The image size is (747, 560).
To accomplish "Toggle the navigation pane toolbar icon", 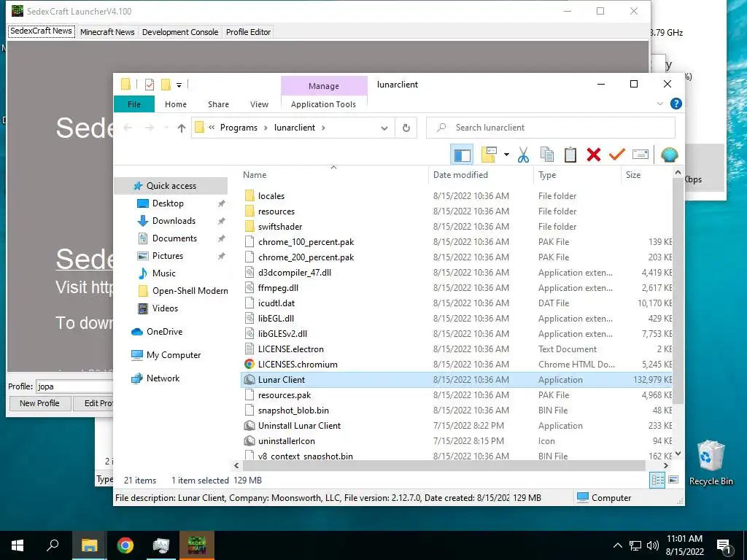I will 462,155.
